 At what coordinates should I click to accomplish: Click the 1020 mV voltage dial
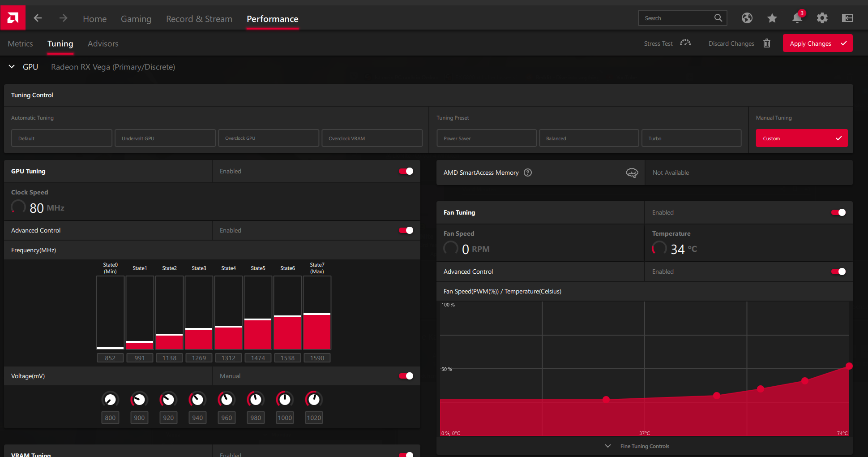314,399
